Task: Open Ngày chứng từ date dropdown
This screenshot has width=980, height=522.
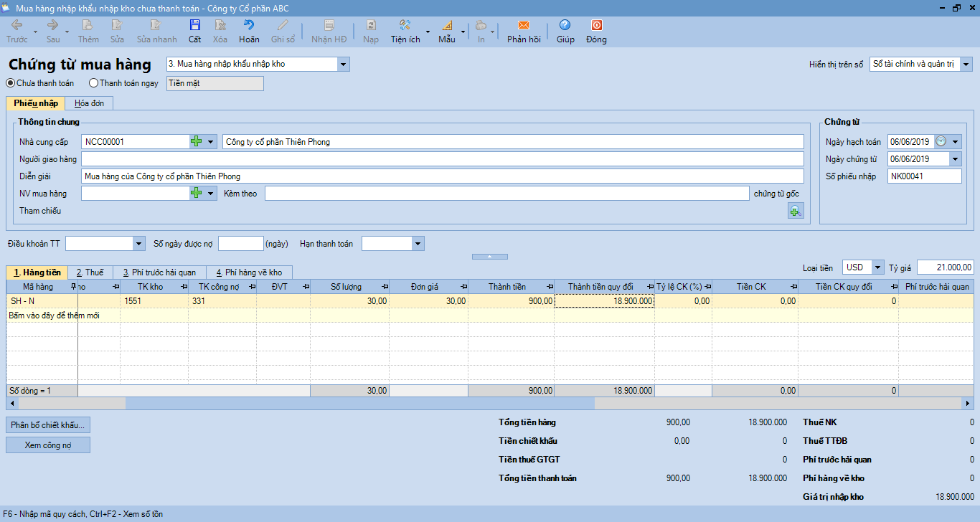Action: point(956,159)
